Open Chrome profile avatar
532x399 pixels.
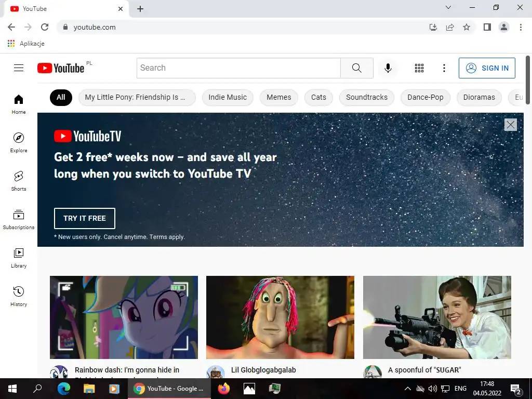(x=504, y=27)
